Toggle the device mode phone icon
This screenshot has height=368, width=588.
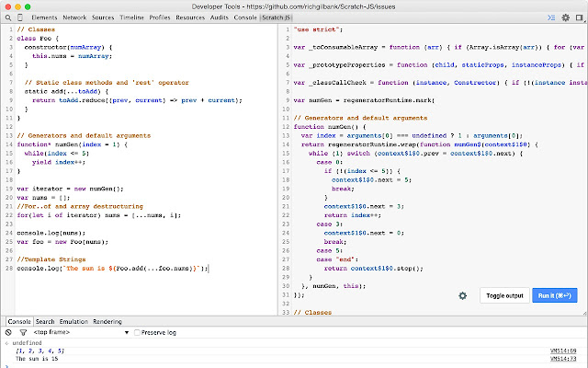21,17
